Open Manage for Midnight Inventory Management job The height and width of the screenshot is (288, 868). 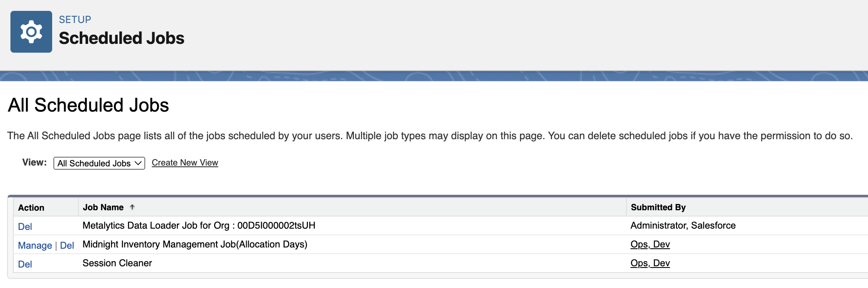(35, 245)
